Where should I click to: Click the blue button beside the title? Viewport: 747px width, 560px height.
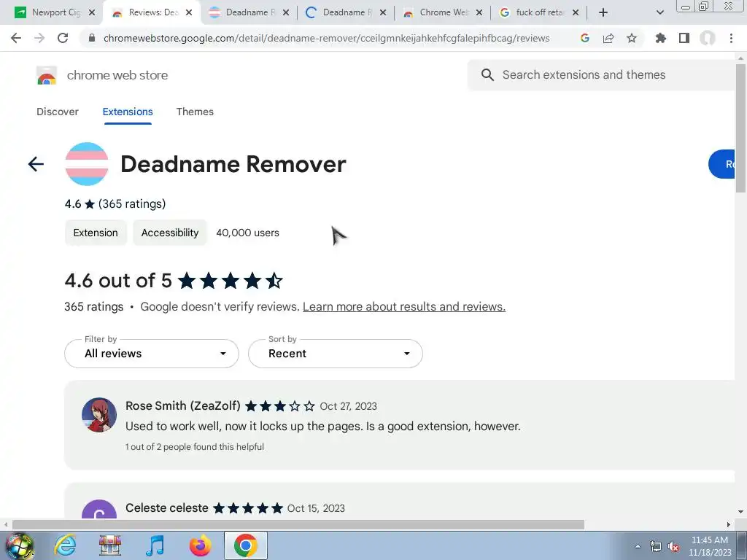pos(721,164)
